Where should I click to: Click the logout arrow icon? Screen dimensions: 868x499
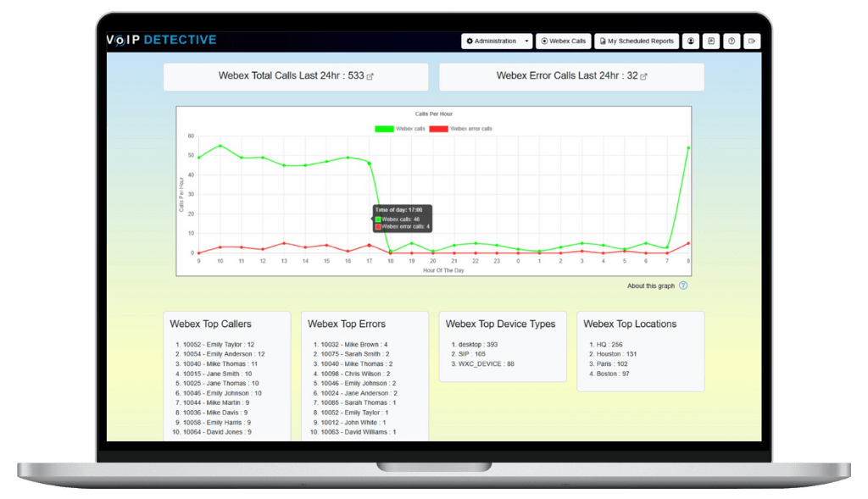point(752,41)
